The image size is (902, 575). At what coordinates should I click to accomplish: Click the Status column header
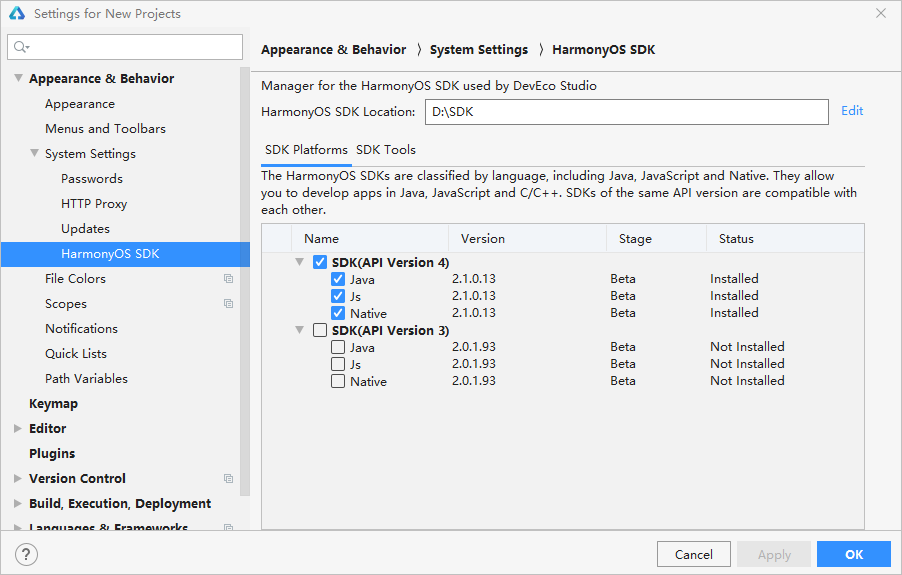(785, 239)
